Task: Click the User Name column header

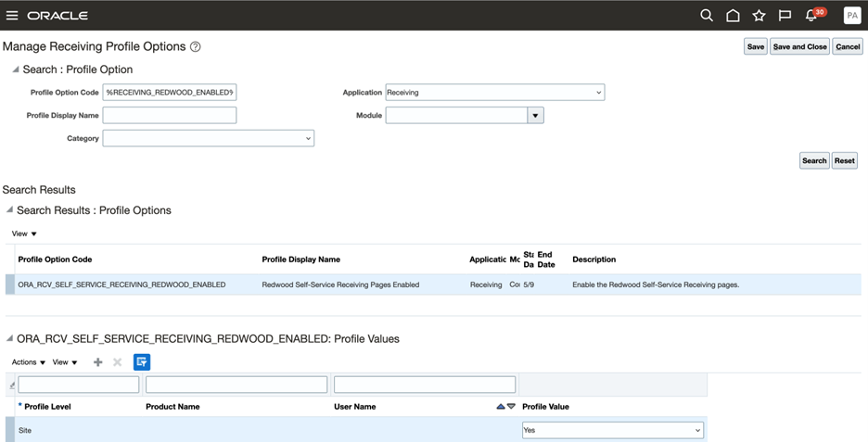Action: click(x=355, y=407)
